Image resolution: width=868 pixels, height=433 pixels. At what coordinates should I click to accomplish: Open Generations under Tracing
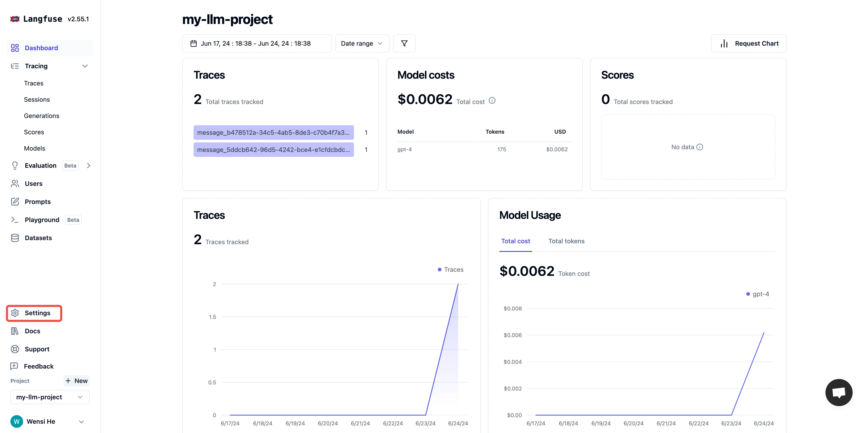click(x=41, y=116)
